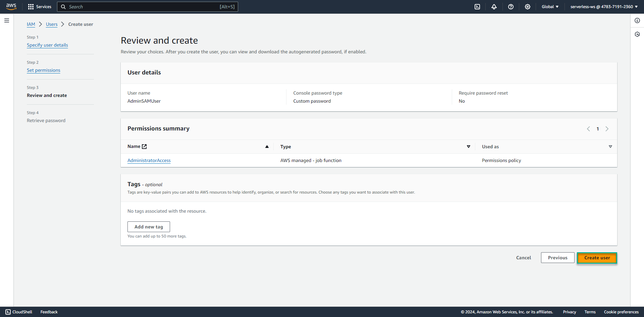
Task: Sort by the Type column arrow
Action: [x=469, y=147]
